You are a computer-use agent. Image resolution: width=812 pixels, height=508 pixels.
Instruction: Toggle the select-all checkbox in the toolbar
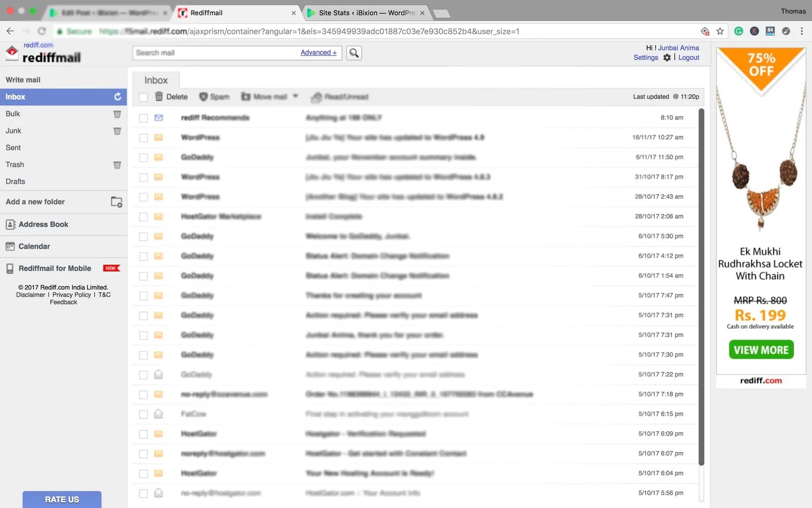pyautogui.click(x=144, y=97)
